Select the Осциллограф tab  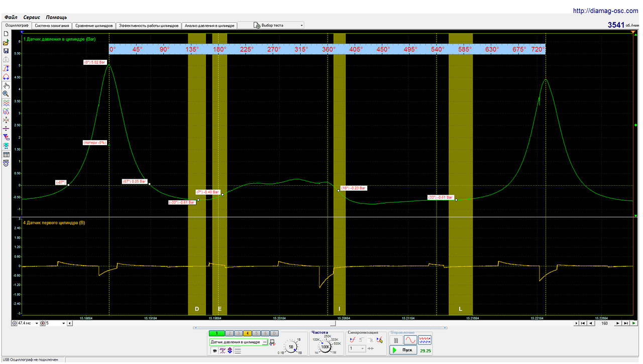point(17,25)
